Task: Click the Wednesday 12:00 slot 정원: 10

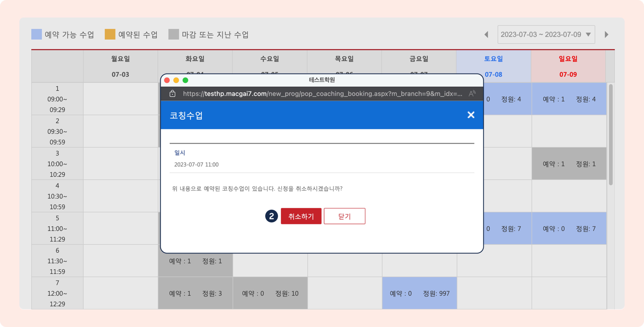Action: pyautogui.click(x=270, y=293)
